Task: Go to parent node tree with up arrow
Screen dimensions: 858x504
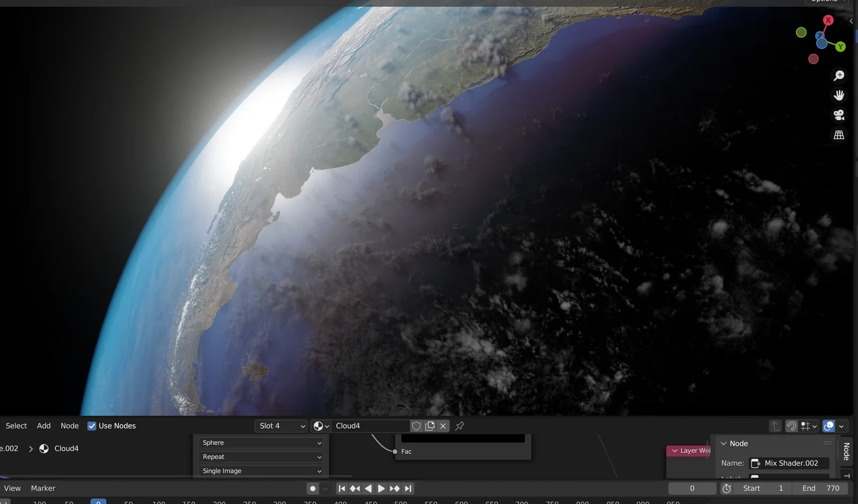Action: point(775,426)
